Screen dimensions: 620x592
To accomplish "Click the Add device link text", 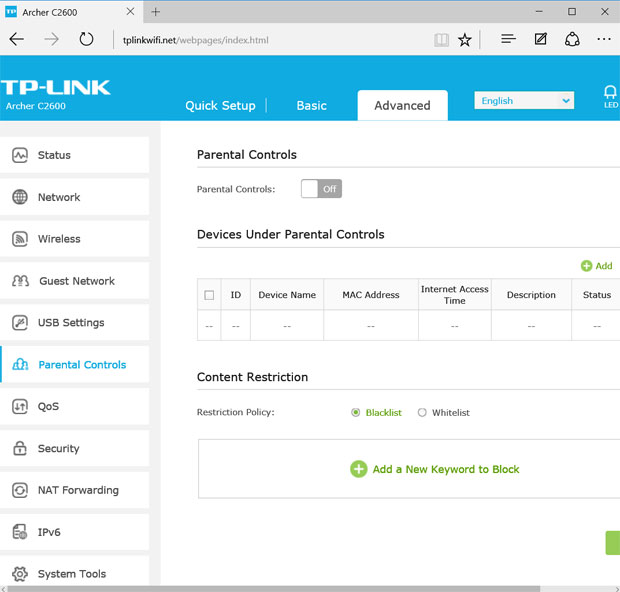I will pos(604,266).
